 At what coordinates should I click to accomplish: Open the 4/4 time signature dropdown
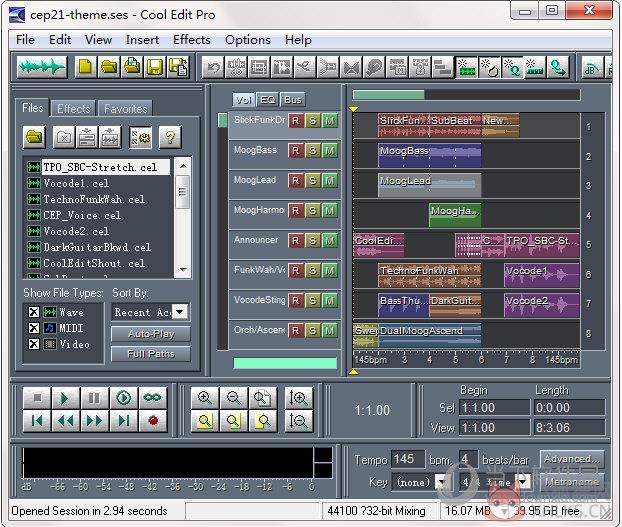[x=523, y=482]
